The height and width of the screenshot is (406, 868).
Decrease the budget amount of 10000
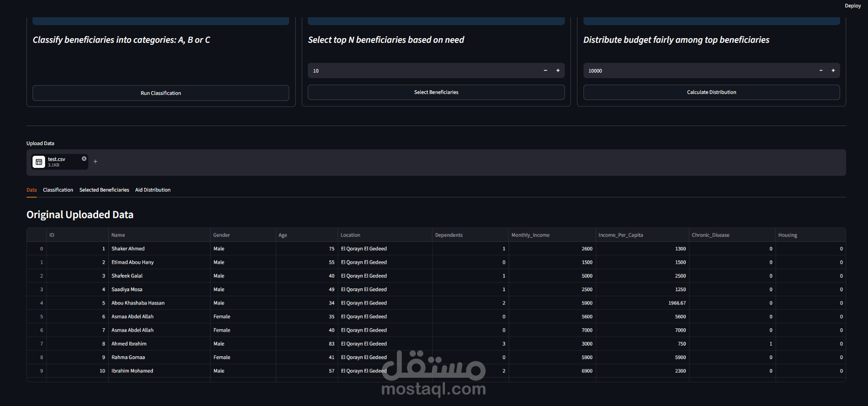coord(821,71)
